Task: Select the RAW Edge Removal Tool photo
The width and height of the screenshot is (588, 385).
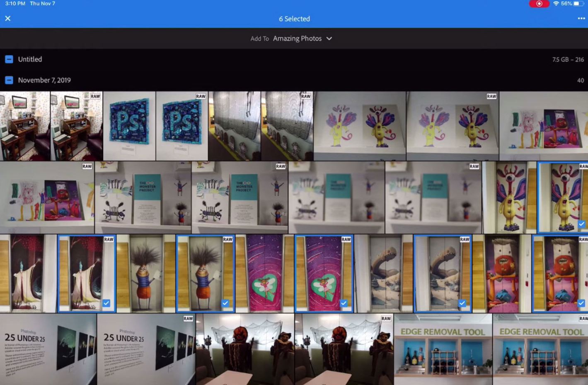Action: [540, 349]
